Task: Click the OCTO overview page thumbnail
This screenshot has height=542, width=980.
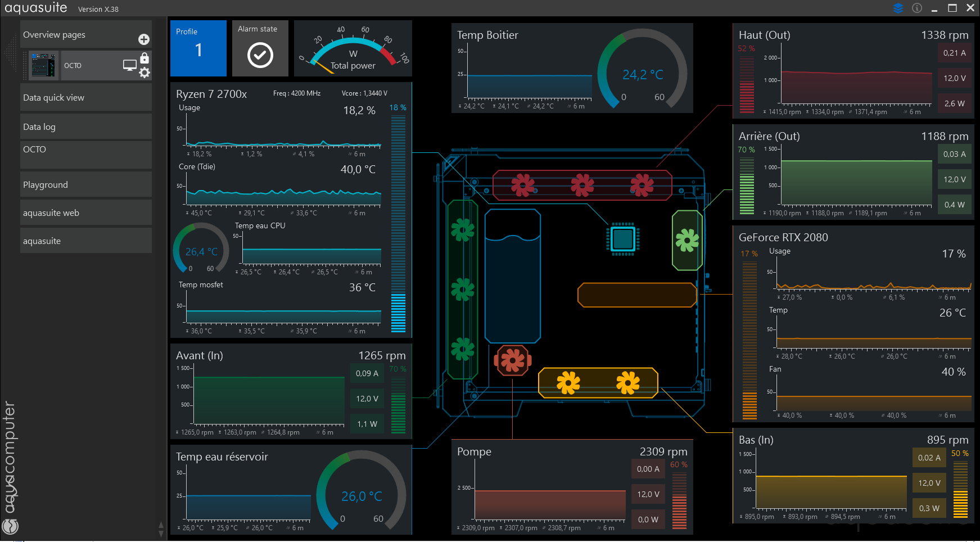Action: tap(43, 65)
